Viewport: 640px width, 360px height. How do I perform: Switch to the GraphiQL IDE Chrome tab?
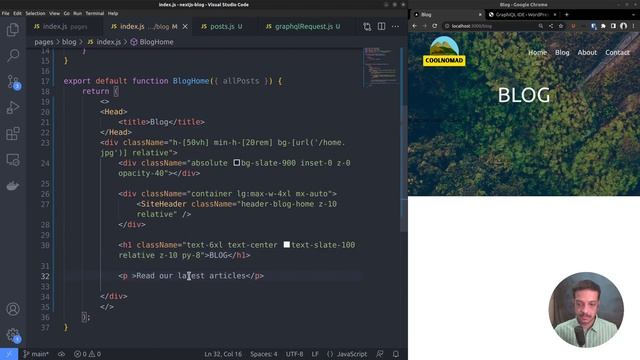pyautogui.click(x=522, y=15)
